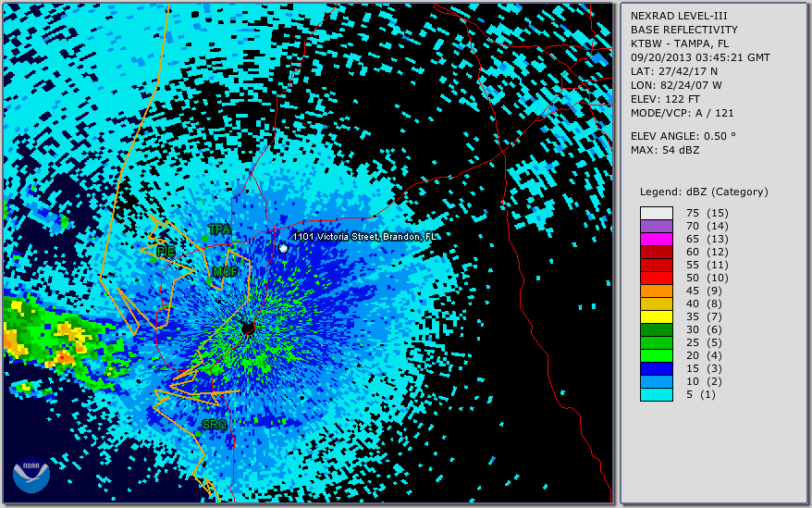Click the KTBW - TAMPA, FL station text

click(x=680, y=43)
